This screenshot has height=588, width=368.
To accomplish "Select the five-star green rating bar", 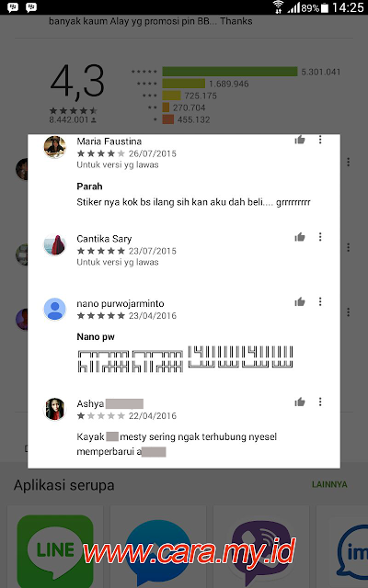I will [230, 72].
